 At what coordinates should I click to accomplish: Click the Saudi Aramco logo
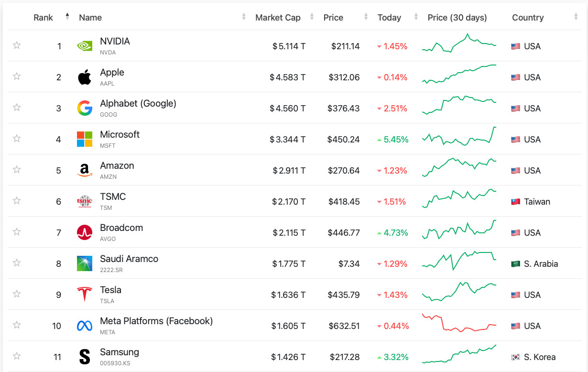tap(85, 263)
